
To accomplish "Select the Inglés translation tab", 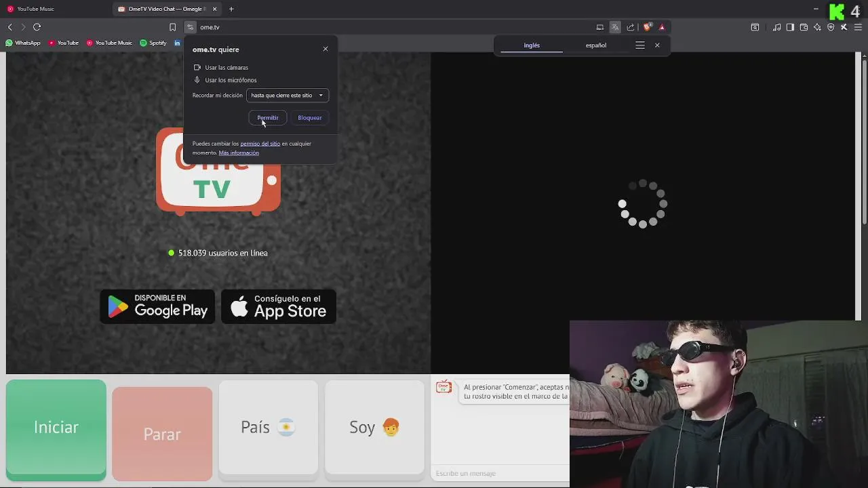I will [532, 45].
